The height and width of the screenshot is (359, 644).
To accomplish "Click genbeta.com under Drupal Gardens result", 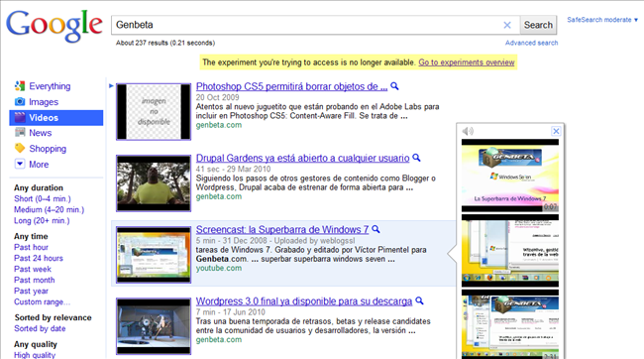I will (x=219, y=196).
